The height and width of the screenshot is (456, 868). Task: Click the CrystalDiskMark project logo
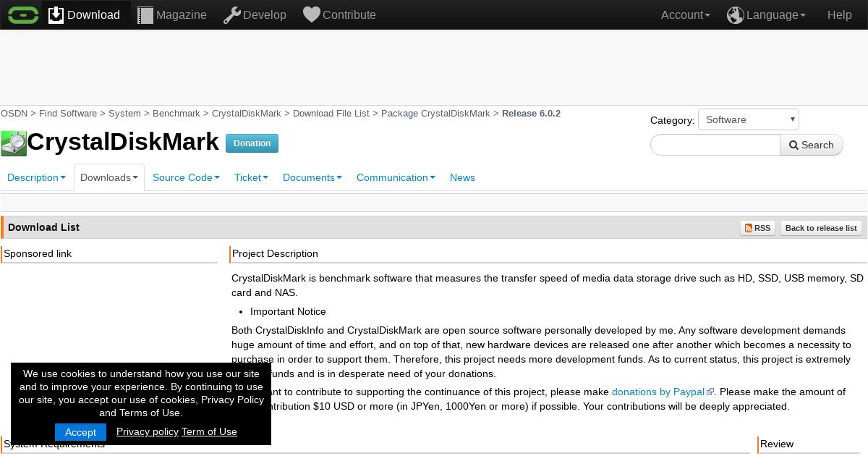[14, 143]
